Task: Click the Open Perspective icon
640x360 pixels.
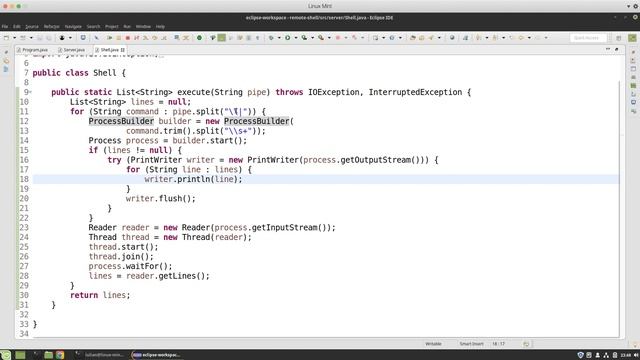Action: (x=619, y=38)
